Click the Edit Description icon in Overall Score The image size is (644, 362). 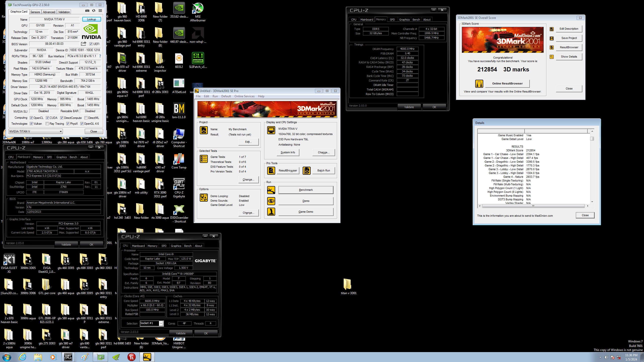click(x=552, y=29)
